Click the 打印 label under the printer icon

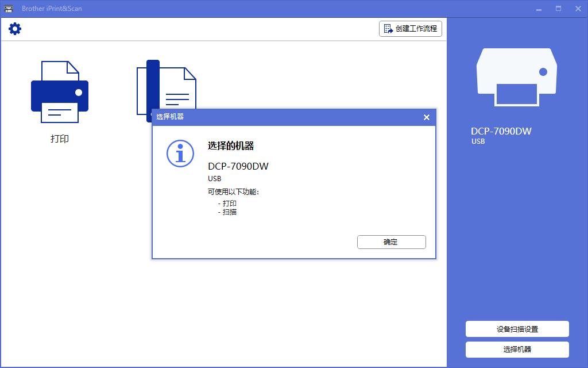(60, 139)
